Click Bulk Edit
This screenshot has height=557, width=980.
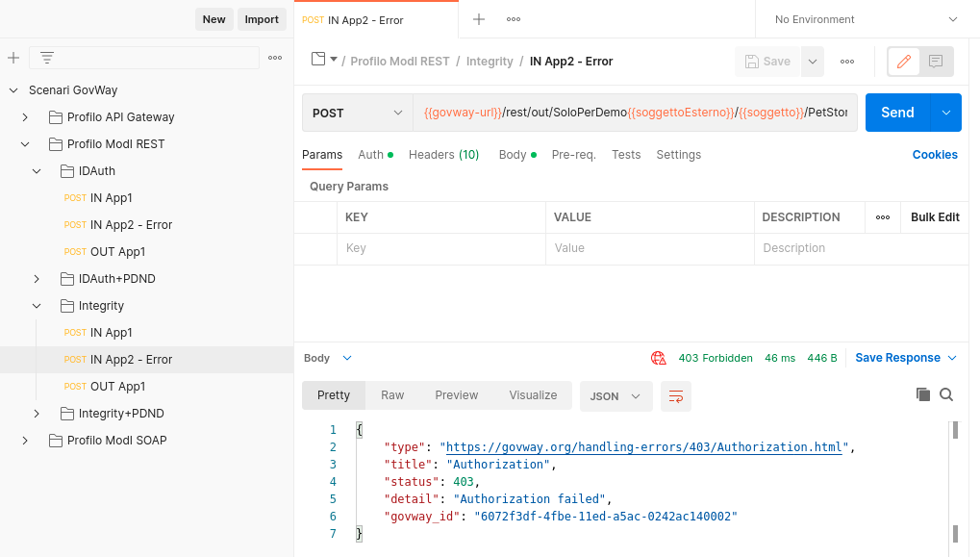[x=935, y=217]
